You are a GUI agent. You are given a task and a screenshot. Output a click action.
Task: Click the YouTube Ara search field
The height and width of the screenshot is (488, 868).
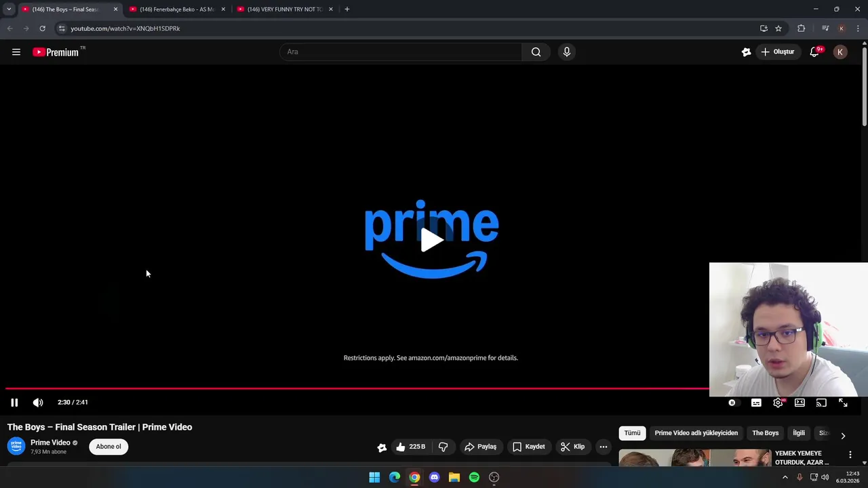tap(401, 52)
